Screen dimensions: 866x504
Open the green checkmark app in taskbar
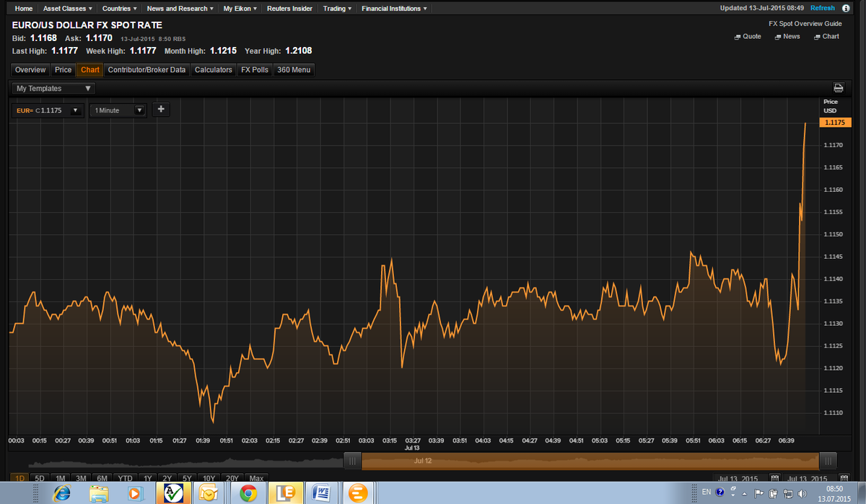(174, 493)
